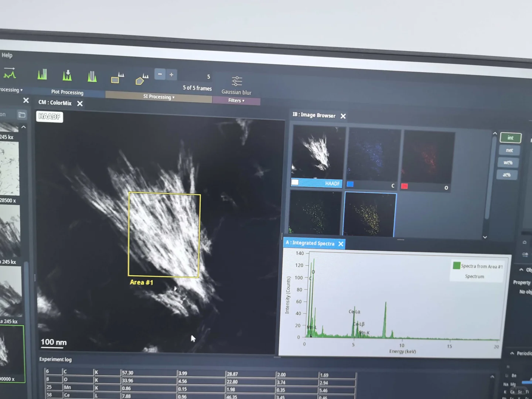532x399 pixels.
Task: Select the green element map thumbnail
Action: [315, 212]
